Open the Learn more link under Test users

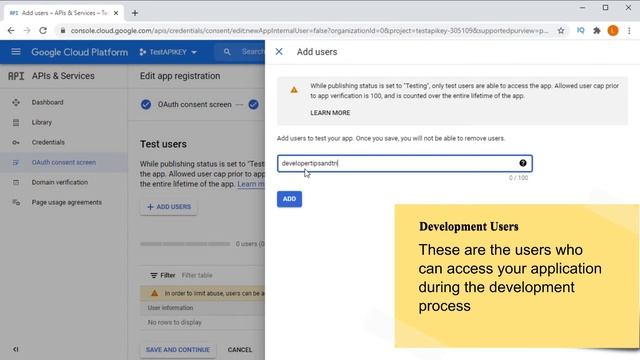pyautogui.click(x=251, y=184)
